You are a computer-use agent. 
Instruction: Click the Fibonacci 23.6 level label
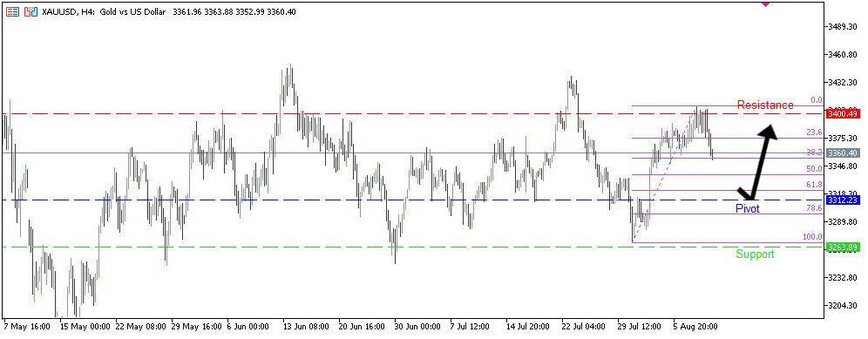814,133
